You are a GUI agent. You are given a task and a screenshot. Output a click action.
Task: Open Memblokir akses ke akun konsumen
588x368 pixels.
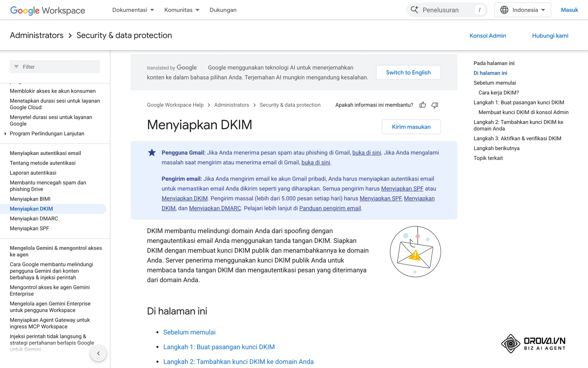(x=53, y=91)
